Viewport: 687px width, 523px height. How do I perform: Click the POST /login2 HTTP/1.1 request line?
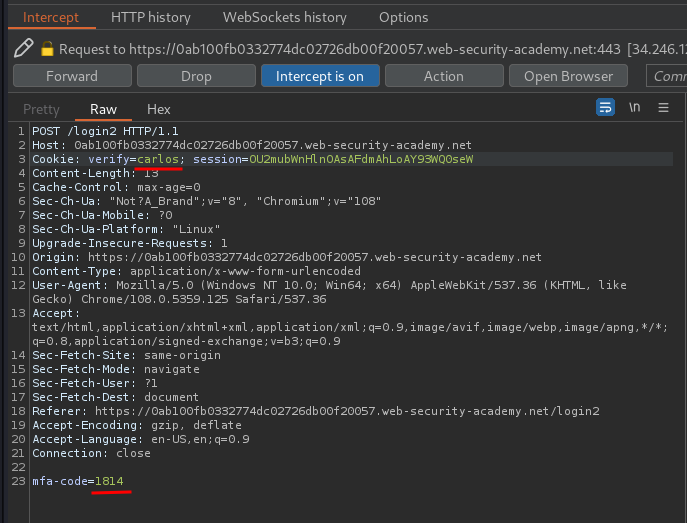click(105, 131)
